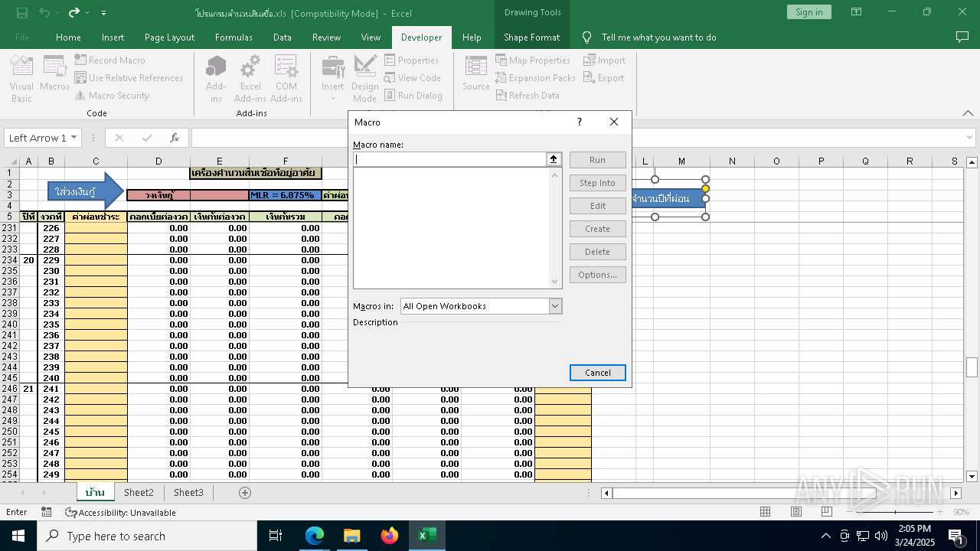Open Visual Basic editor icon
980x551 pixels.
pos(21,78)
